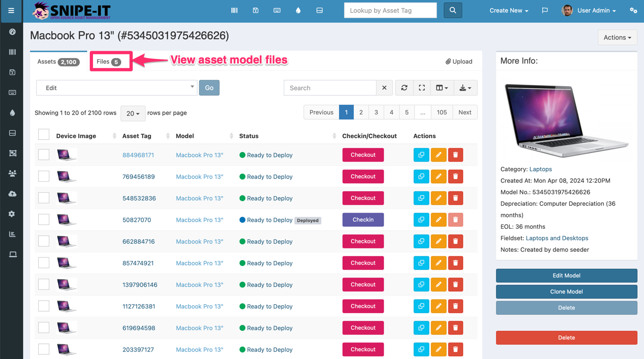Delete asset 548532836 with the trash icon
644x359 pixels.
456,198
